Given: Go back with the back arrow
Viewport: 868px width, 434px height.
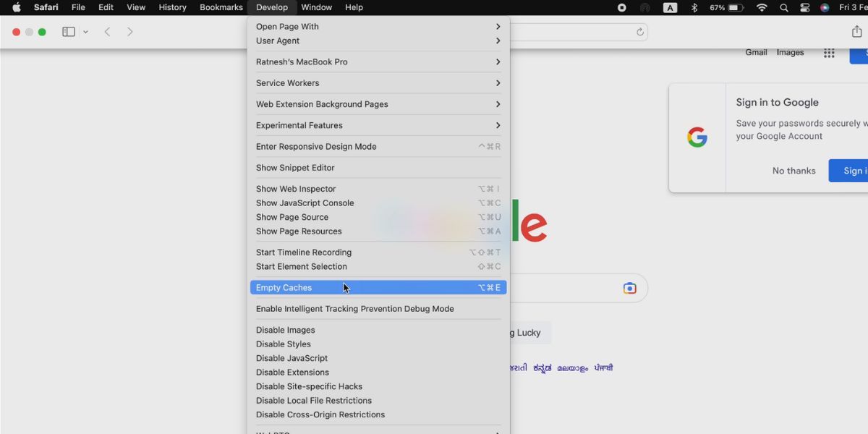Looking at the screenshot, I should [107, 32].
